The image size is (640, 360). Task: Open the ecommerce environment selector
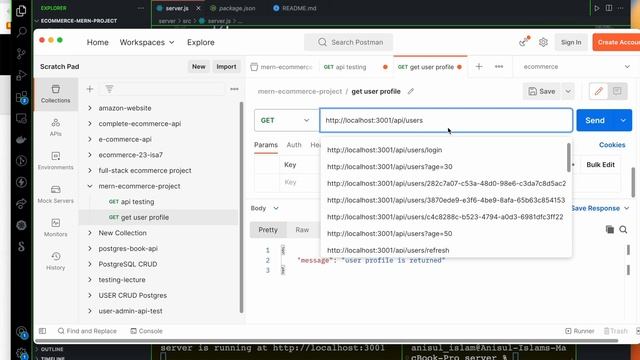click(x=577, y=67)
